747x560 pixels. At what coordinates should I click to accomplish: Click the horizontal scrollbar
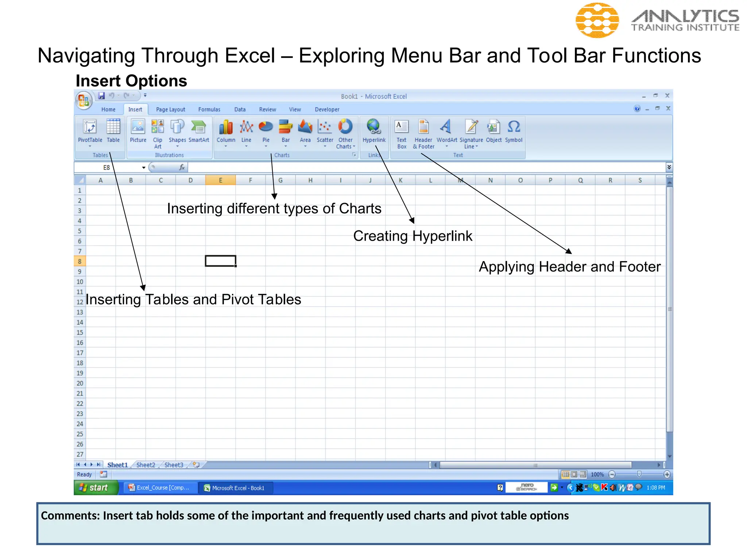pyautogui.click(x=535, y=465)
